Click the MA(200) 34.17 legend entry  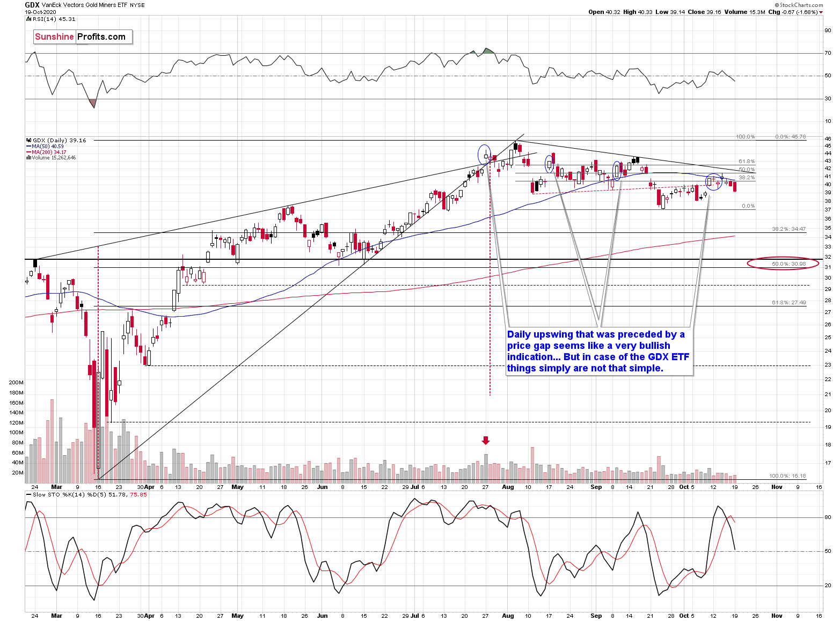(47, 152)
